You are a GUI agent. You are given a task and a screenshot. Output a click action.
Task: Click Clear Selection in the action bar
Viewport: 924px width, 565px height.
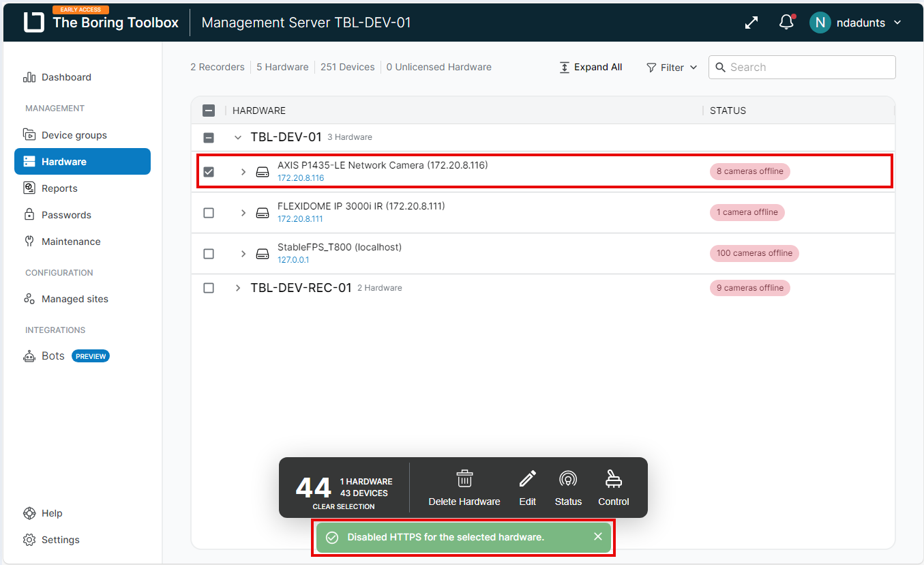pyautogui.click(x=344, y=506)
